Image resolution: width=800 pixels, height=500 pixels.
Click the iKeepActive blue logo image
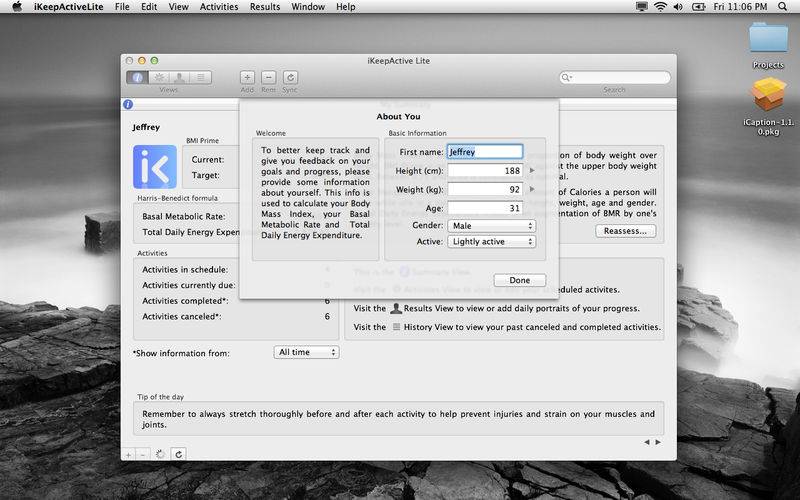coord(155,167)
